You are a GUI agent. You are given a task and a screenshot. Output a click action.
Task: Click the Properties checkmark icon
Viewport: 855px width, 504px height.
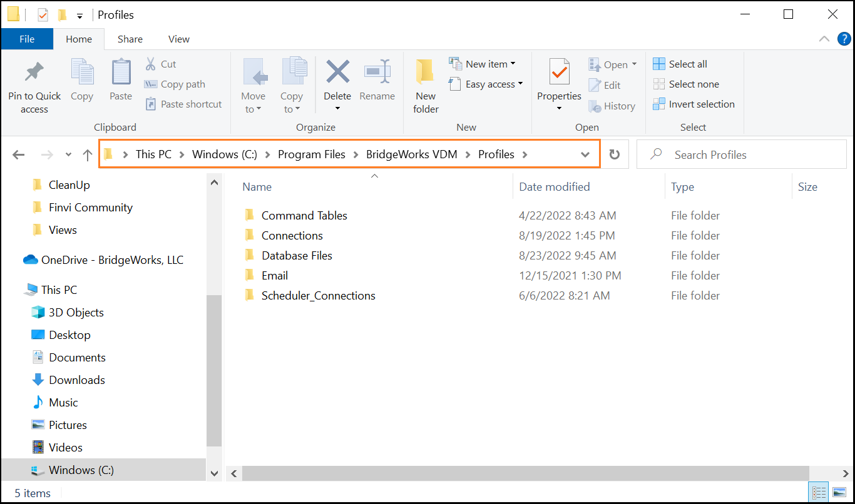click(x=559, y=73)
